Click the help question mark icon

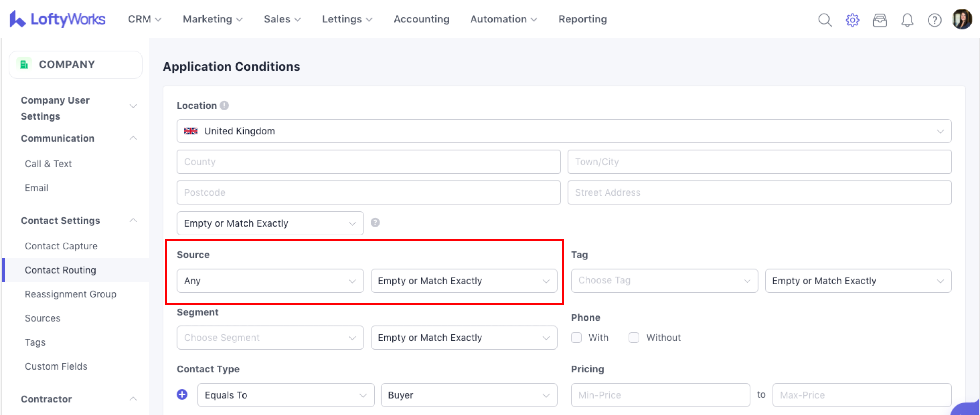pos(934,19)
